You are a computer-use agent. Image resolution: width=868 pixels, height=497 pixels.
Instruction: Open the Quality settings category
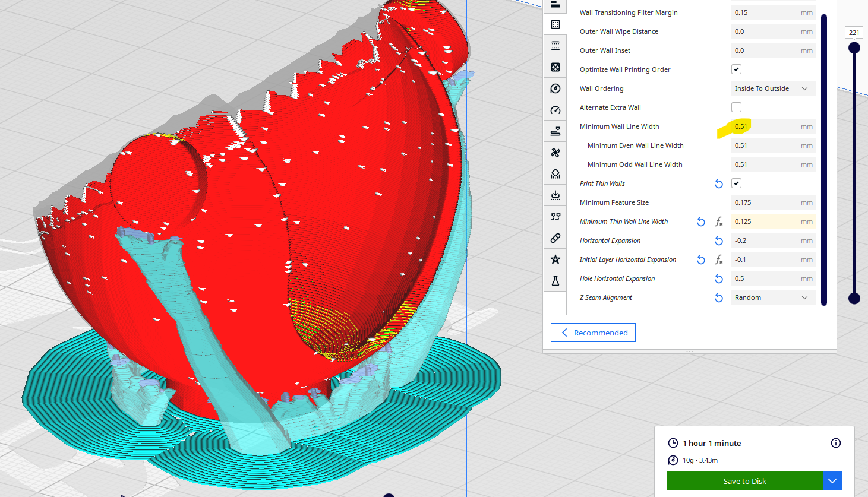555,5
